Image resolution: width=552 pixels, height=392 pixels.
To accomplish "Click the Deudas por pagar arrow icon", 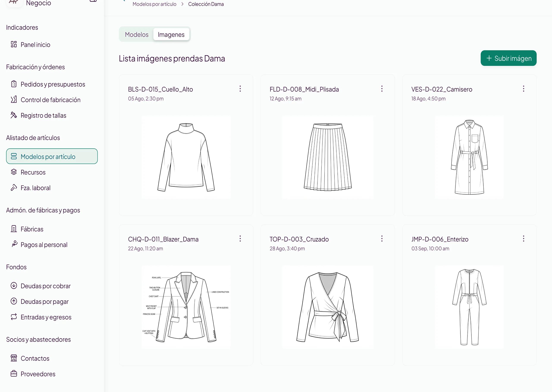I will click(x=14, y=301).
